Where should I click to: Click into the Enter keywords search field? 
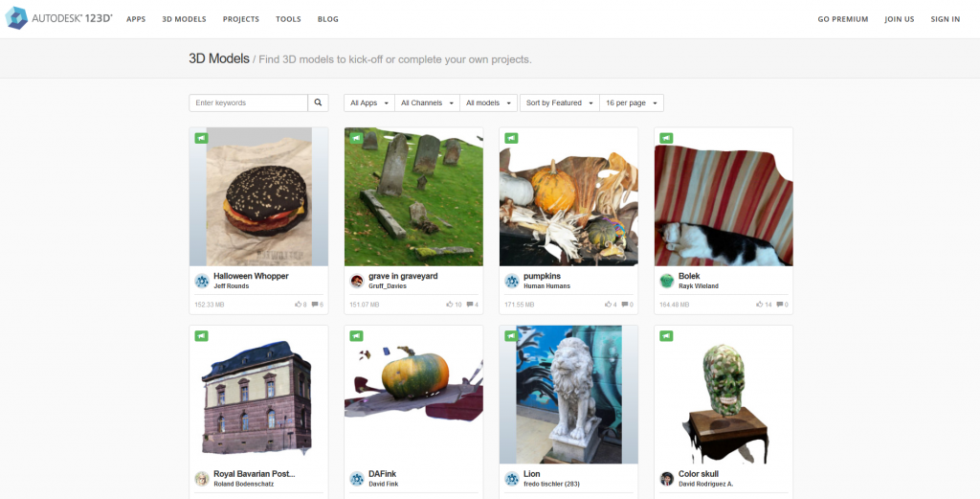coord(249,102)
